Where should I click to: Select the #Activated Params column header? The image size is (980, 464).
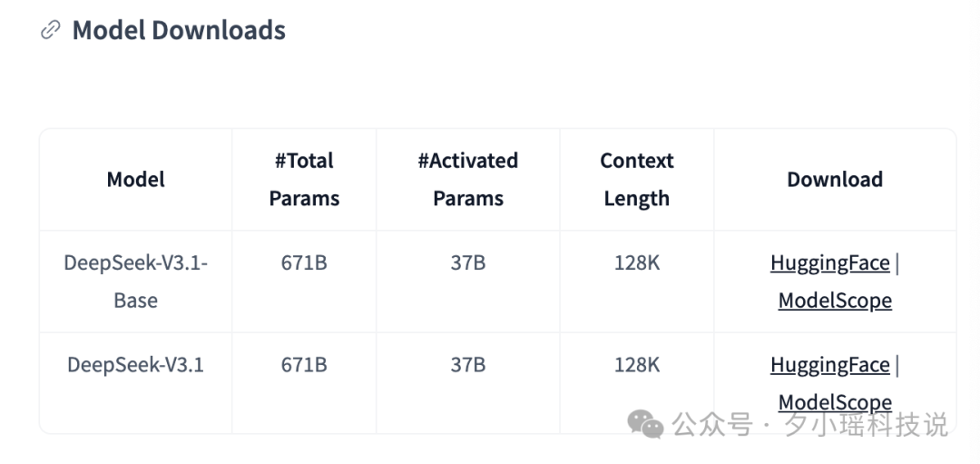[x=468, y=180]
